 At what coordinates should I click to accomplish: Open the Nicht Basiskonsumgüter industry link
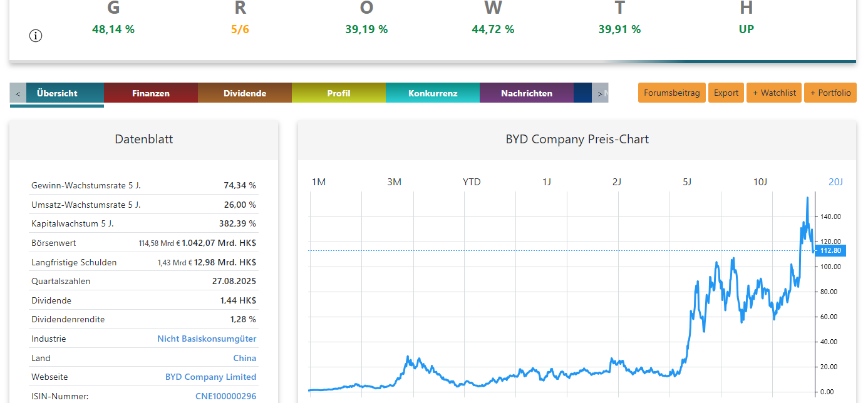coord(207,339)
